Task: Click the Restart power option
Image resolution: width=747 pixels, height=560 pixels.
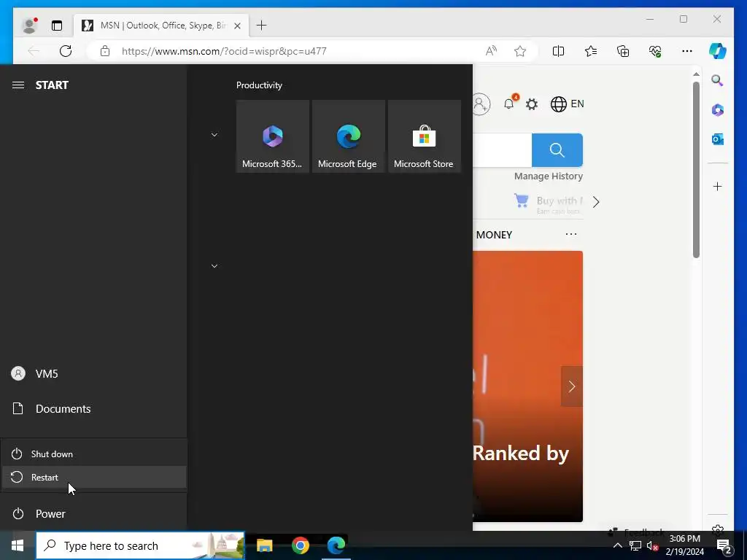Action: (94, 477)
